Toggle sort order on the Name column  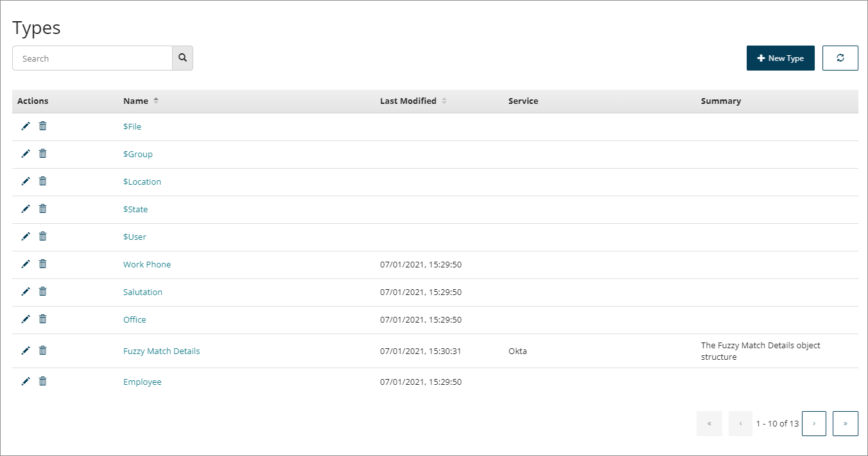coord(157,101)
